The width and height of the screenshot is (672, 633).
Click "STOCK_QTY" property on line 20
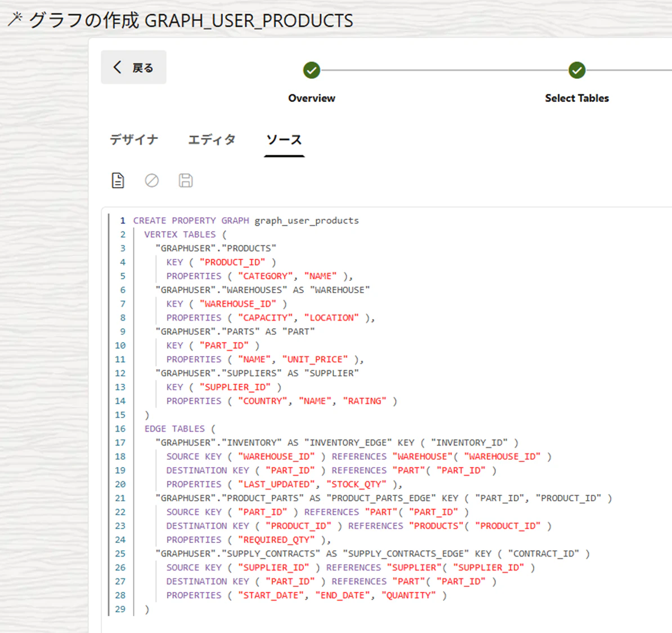(x=356, y=484)
